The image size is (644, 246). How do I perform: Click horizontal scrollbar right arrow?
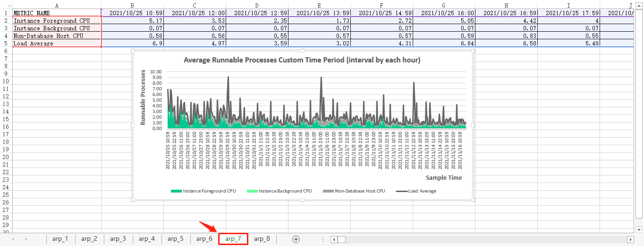pos(630,239)
